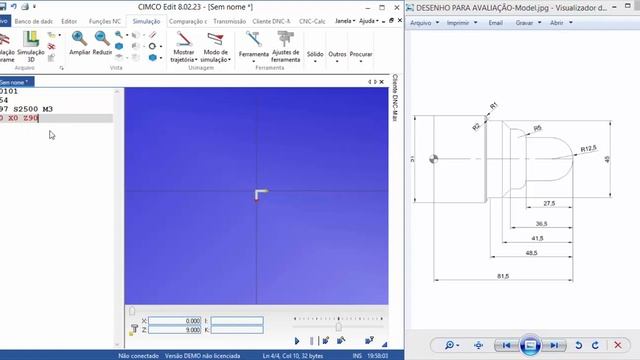640x360 pixels.
Task: Delete image with red X in viewer
Action: 618,345
